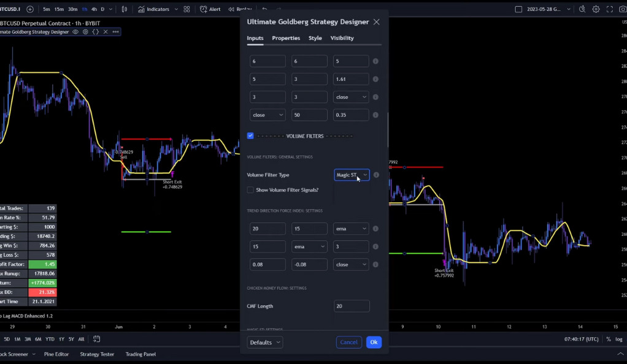Open the Trading Panel tab
The image size is (627, 364).
[140, 354]
